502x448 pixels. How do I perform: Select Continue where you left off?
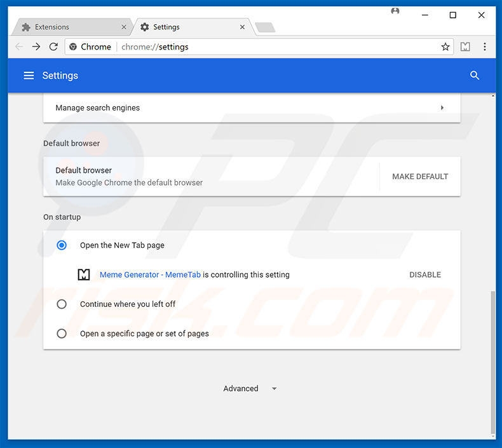(62, 304)
